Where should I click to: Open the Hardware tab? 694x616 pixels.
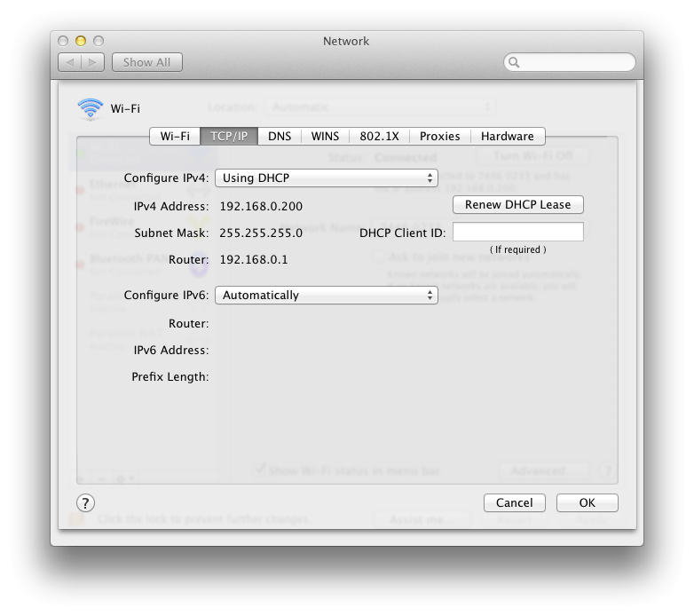508,137
